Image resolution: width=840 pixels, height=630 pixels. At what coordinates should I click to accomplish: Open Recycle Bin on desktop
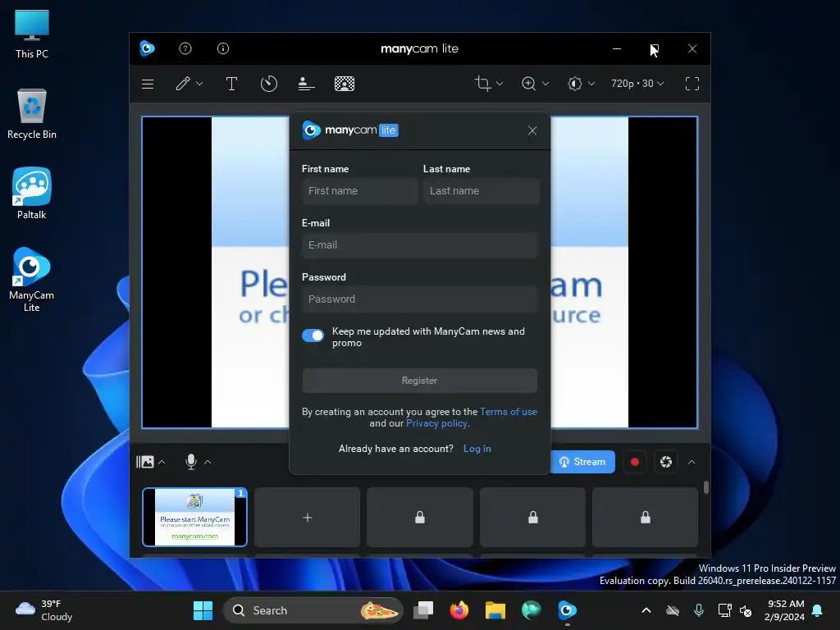(x=32, y=113)
